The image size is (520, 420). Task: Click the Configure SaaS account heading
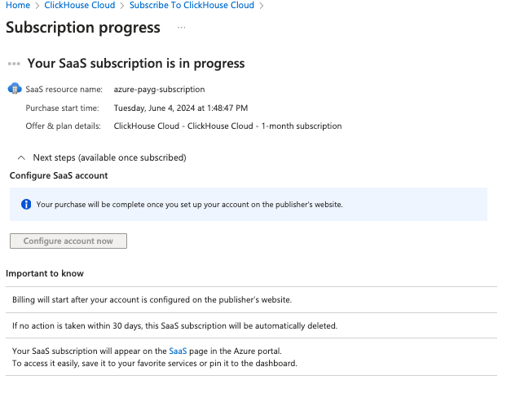[x=59, y=175]
